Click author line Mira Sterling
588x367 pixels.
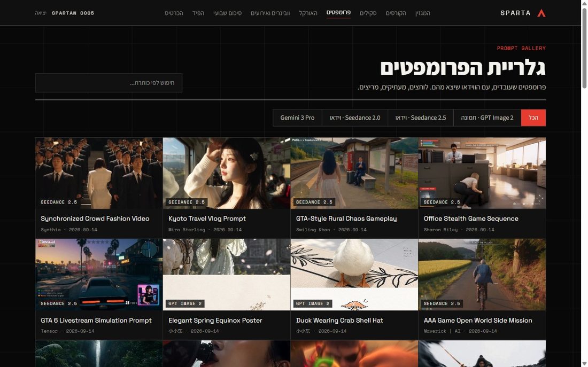205,229
